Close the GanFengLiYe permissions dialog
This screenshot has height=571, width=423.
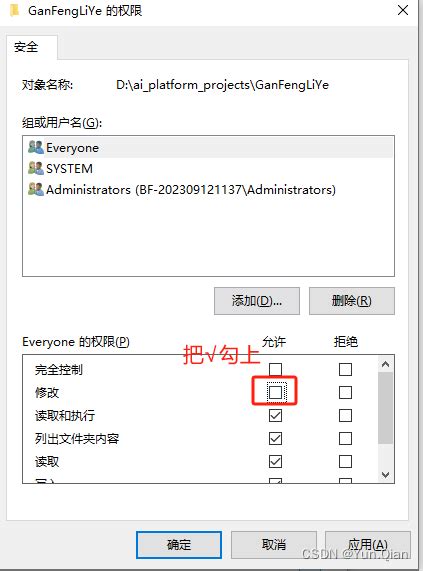pos(403,10)
